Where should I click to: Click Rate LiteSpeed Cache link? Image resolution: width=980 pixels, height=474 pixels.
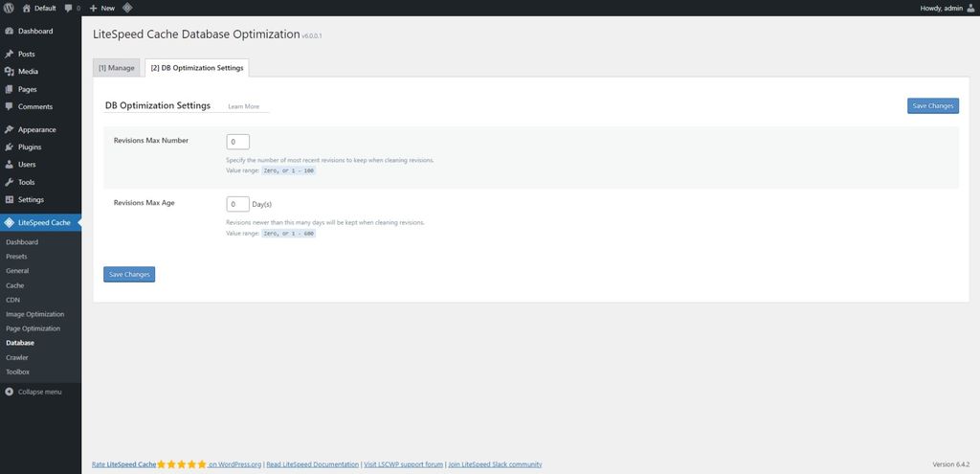tap(123, 464)
